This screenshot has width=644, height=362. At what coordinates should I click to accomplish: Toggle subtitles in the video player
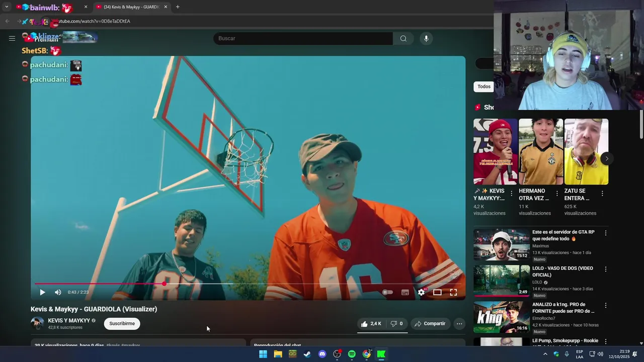(405, 292)
